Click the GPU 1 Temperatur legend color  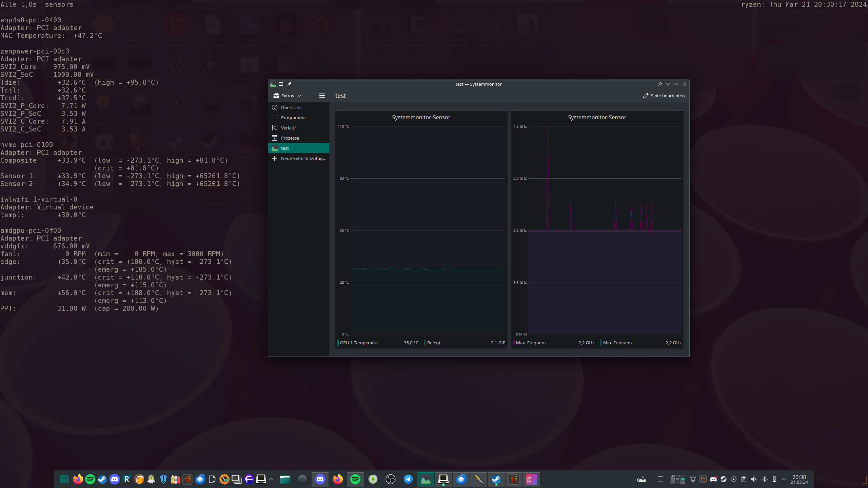(338, 343)
